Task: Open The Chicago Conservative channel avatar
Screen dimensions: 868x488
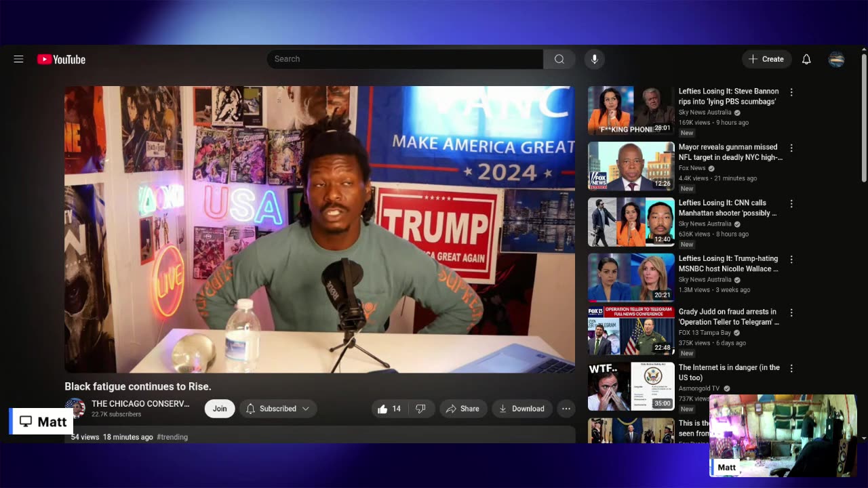Action: coord(75,408)
